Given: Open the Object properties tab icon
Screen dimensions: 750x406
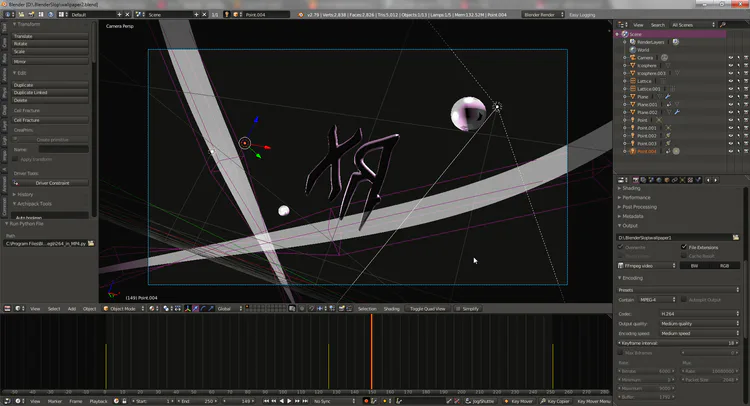Looking at the screenshot, I should coord(667,180).
